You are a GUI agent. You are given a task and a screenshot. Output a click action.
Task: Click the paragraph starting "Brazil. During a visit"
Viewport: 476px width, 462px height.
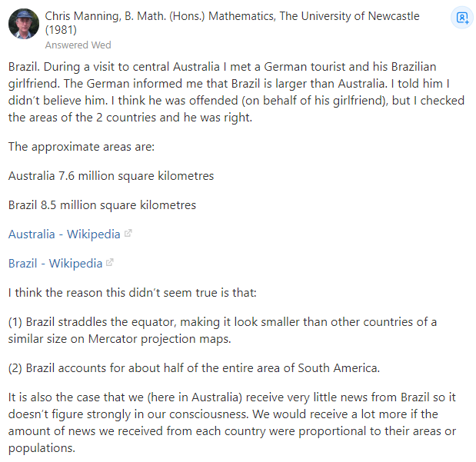tap(223, 92)
